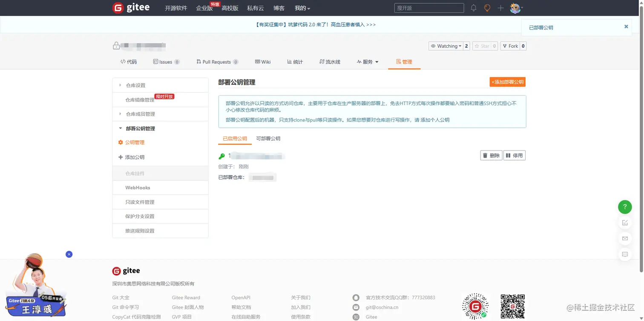This screenshot has width=644, height=321.
Task: Open 推送规则设置 in the sidebar
Action: (x=160, y=231)
